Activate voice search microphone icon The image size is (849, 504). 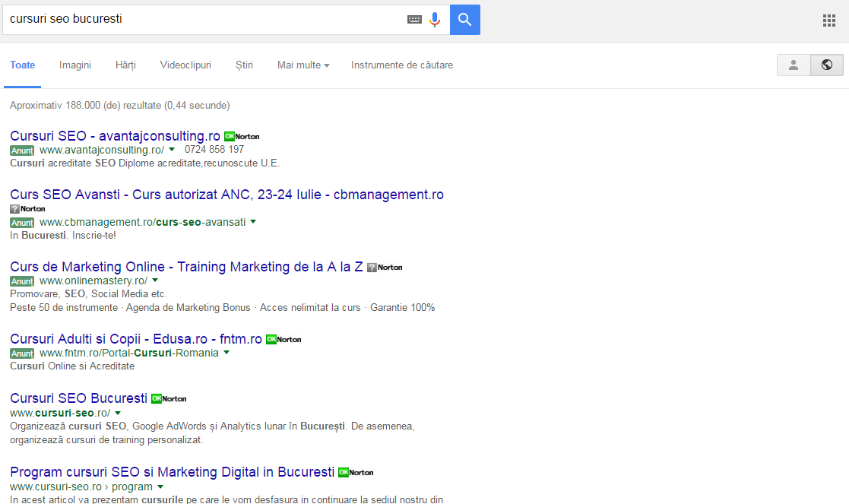pyautogui.click(x=434, y=20)
